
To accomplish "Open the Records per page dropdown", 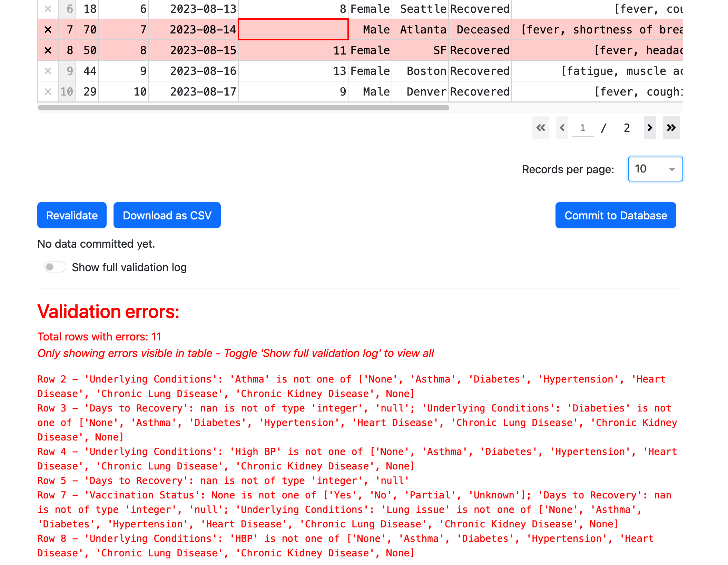I will [x=655, y=169].
